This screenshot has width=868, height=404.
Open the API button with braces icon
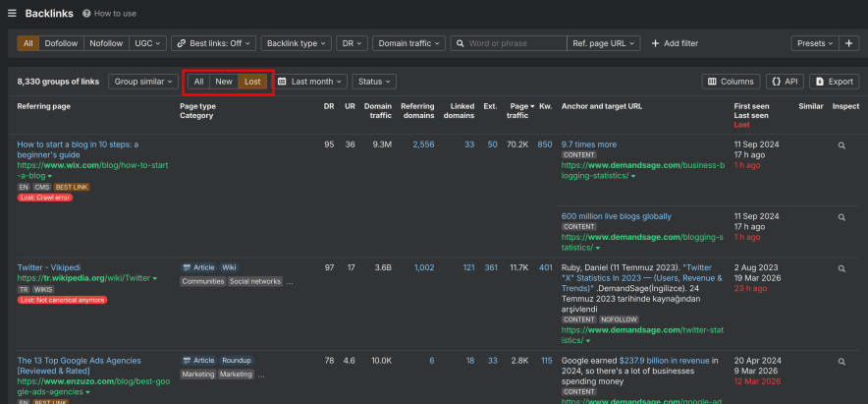[x=784, y=82]
